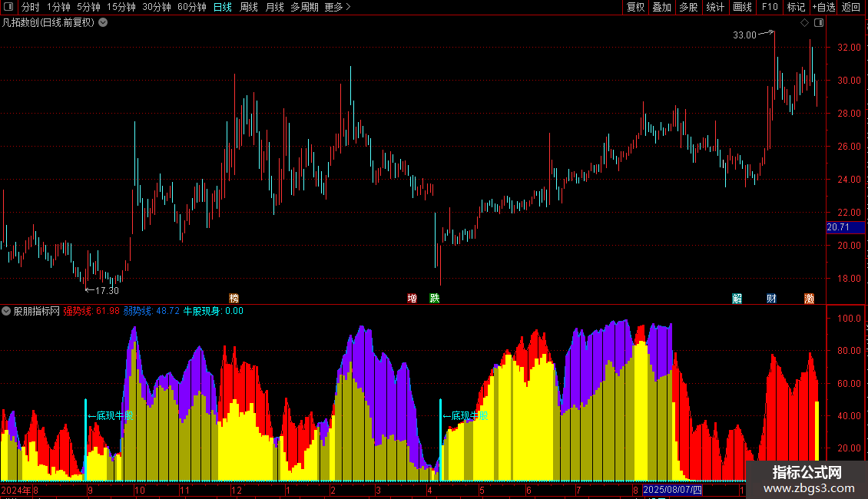The height and width of the screenshot is (499, 868).
Task: Click the diamond icon above the chart
Action: (x=805, y=23)
